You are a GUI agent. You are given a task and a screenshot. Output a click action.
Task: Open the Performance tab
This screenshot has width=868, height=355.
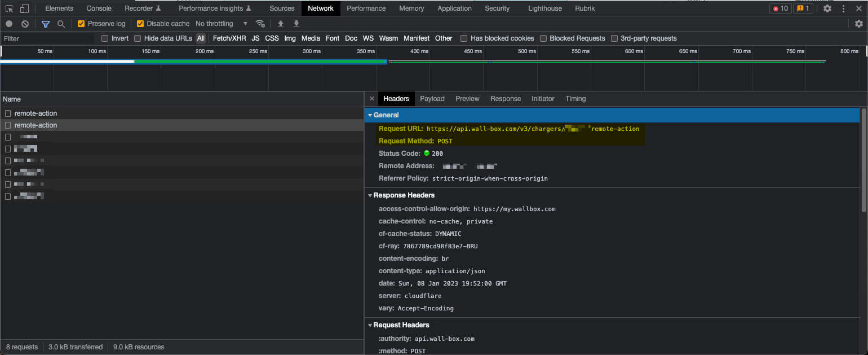coord(366,8)
